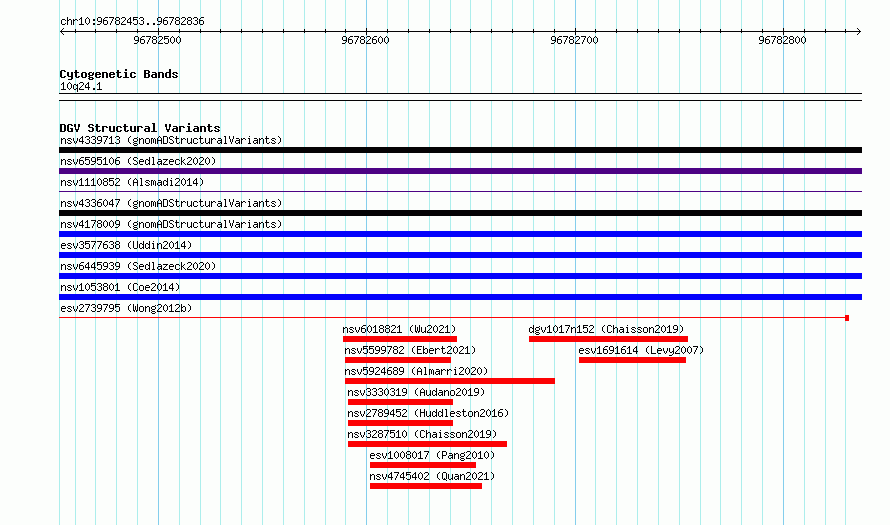890x525 pixels.
Task: Select the blue bar under nsv6445939
Action: coord(460,276)
